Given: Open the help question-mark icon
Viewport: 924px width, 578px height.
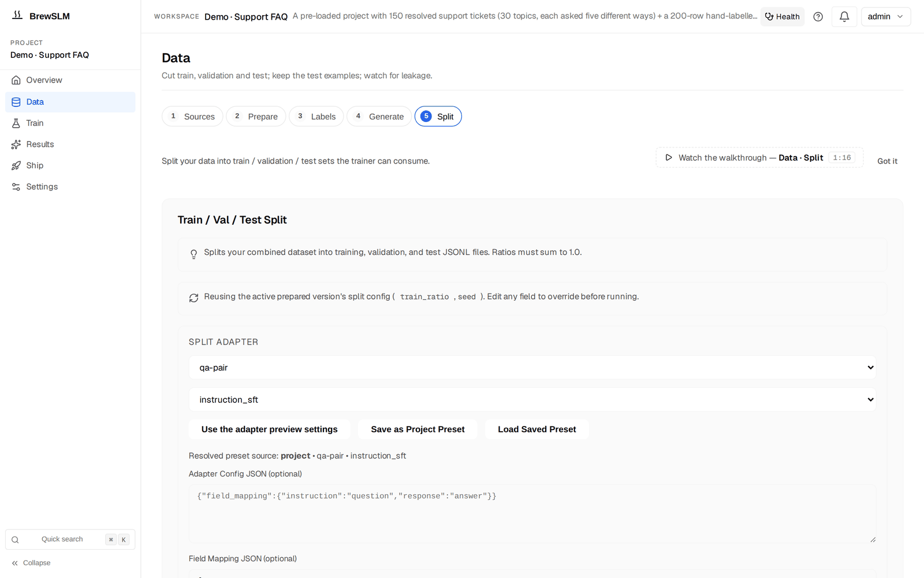Looking at the screenshot, I should (818, 17).
